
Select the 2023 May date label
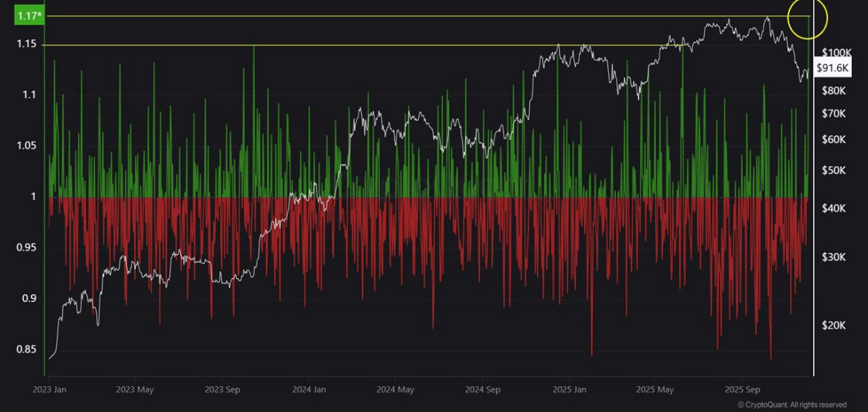tap(134, 389)
